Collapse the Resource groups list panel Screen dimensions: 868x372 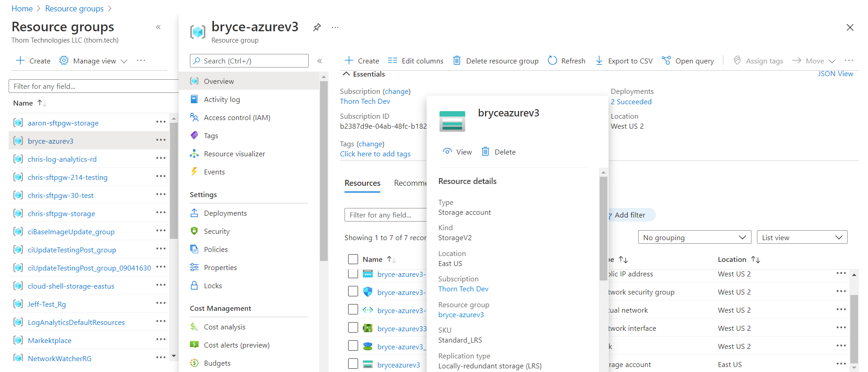158,27
